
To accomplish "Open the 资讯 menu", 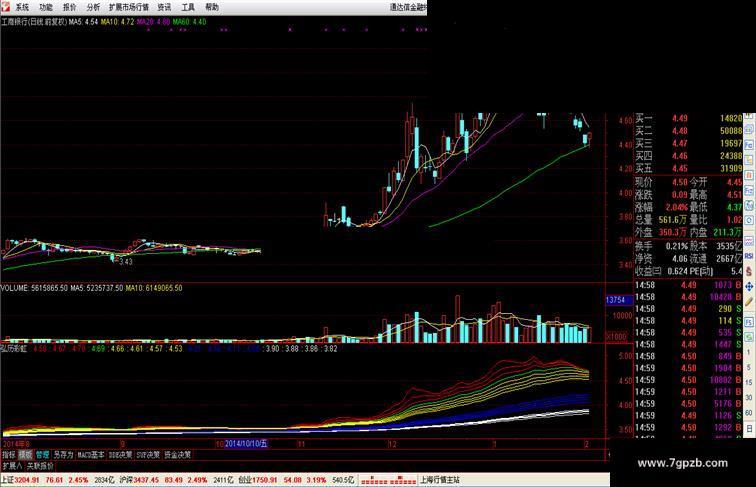I will tap(164, 7).
